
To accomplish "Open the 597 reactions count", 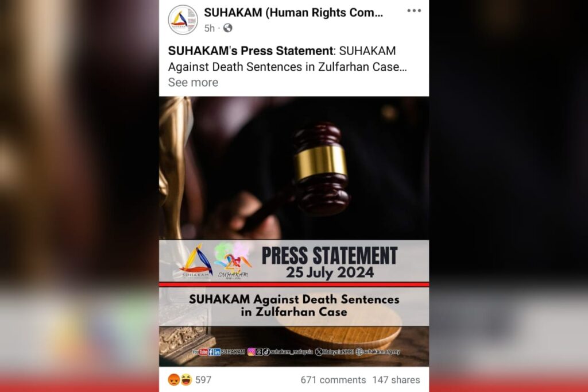I will pyautogui.click(x=203, y=380).
